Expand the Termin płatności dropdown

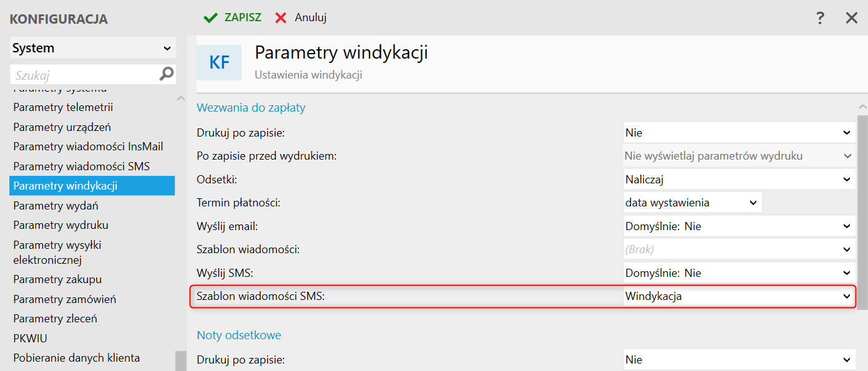692,203
